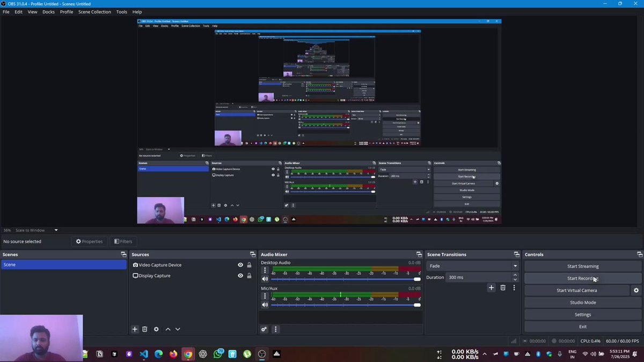
Task: Open transition properties three-dot menu
Action: click(x=514, y=288)
